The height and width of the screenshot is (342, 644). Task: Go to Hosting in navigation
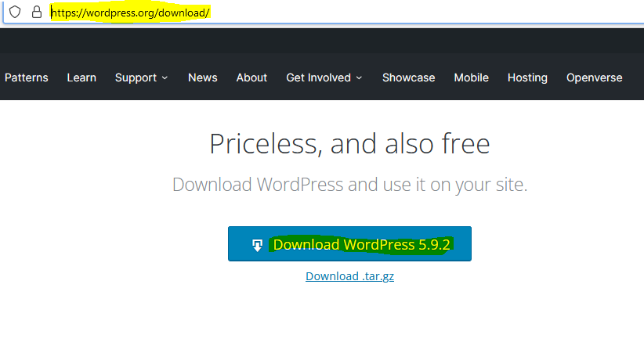tap(527, 77)
